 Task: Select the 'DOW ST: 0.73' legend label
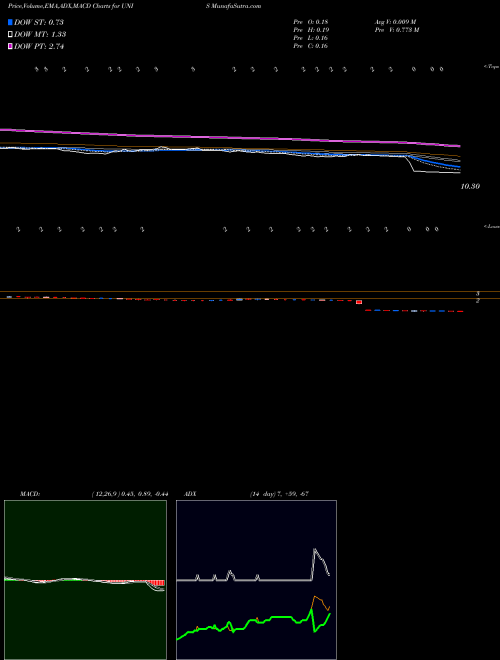click(39, 22)
